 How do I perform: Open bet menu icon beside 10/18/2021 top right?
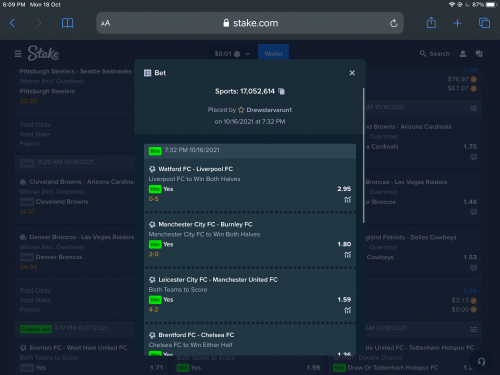point(473,108)
